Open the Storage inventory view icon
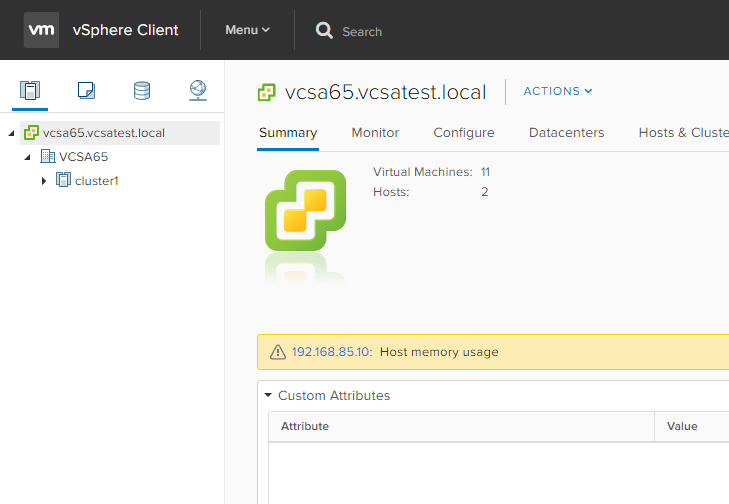 [142, 91]
